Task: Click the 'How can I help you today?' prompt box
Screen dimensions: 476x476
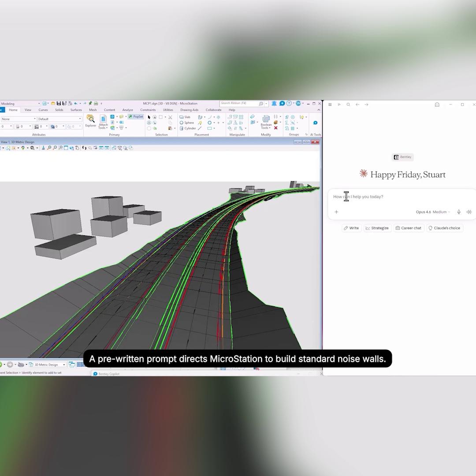Action: (402, 204)
